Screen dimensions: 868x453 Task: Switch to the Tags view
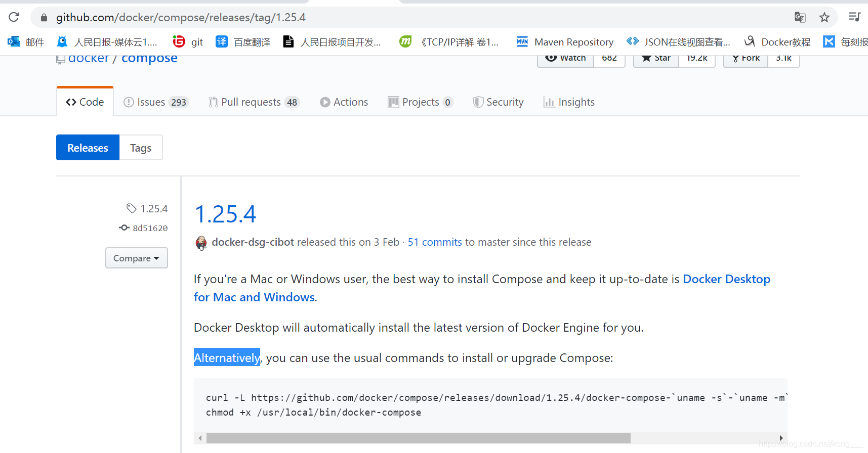[141, 148]
